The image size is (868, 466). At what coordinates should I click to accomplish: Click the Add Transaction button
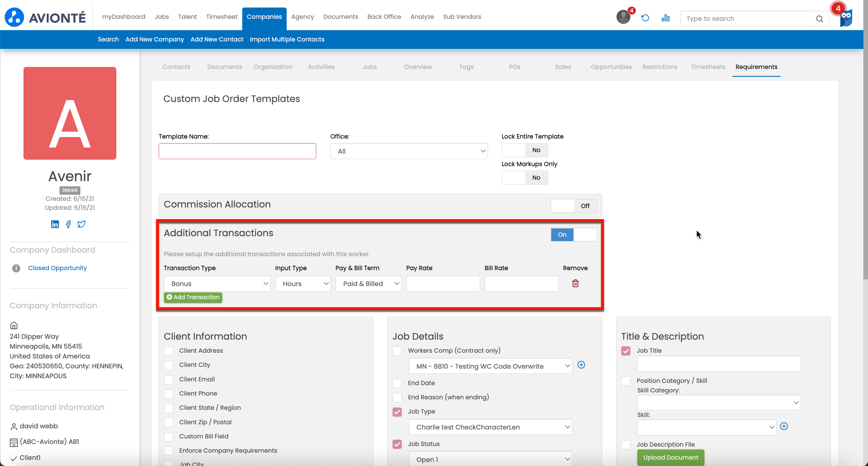[193, 297]
